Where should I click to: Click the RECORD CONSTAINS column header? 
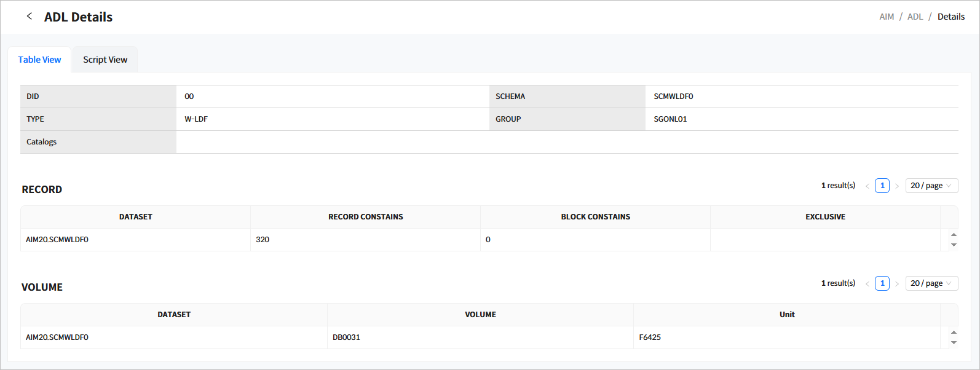365,217
